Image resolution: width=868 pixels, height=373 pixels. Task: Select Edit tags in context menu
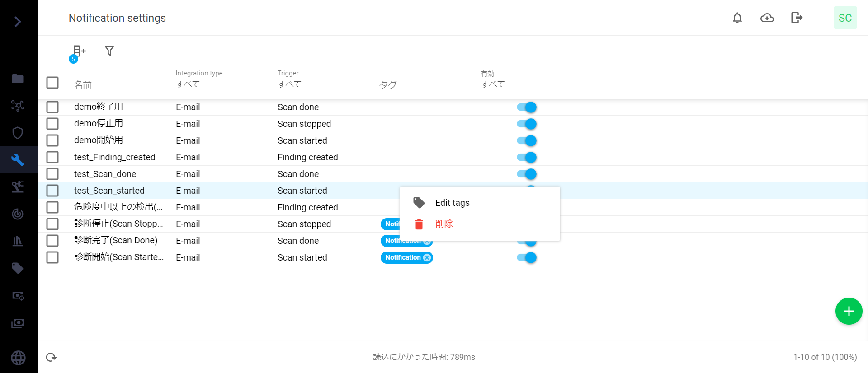[x=452, y=203]
